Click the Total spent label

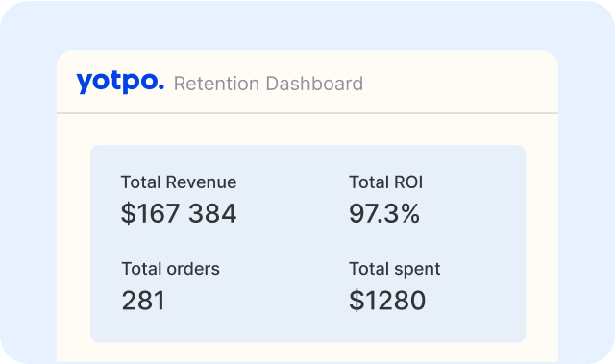395,269
